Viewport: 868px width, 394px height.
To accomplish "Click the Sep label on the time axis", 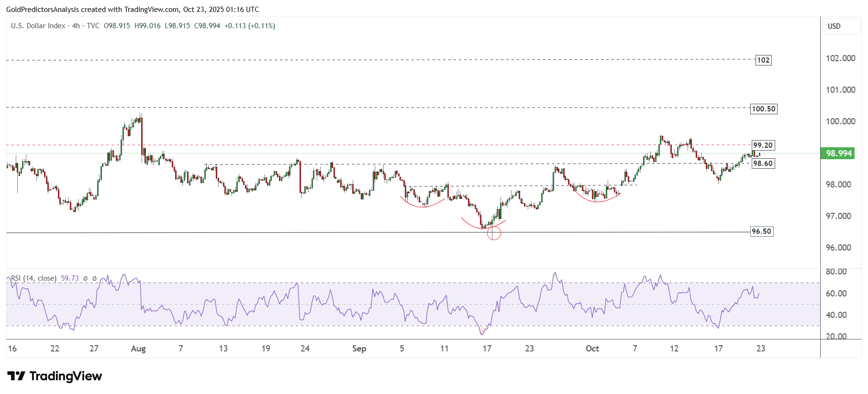I will (359, 349).
